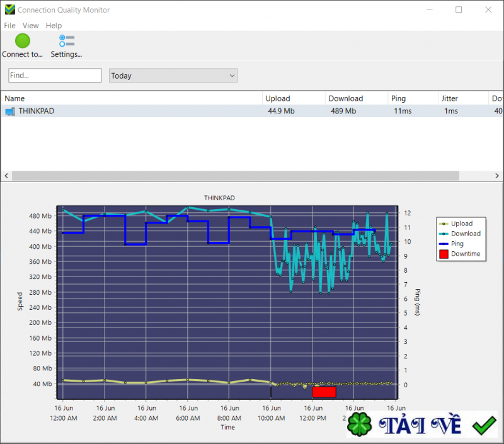Screen dimensions: 504x444
Task: Open the File menu
Action: pyautogui.click(x=9, y=26)
